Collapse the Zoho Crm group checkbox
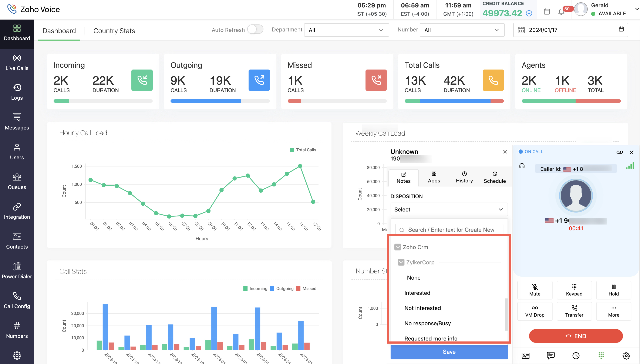Image resolution: width=640 pixels, height=364 pixels. tap(397, 247)
